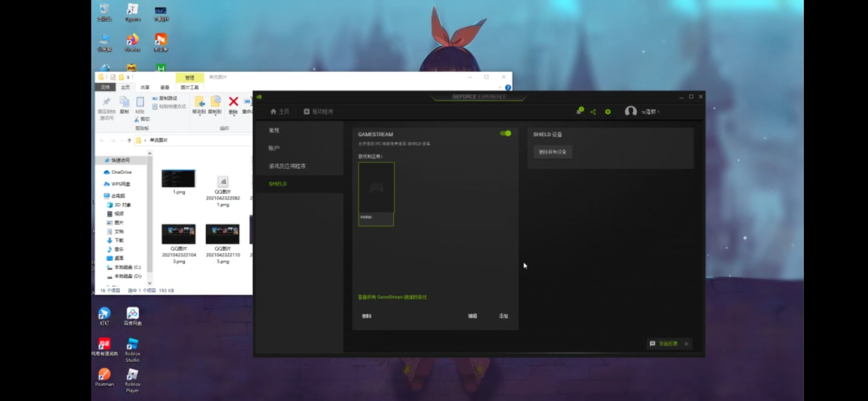Click the red delete X icon
The width and height of the screenshot is (868, 401).
coord(233,102)
